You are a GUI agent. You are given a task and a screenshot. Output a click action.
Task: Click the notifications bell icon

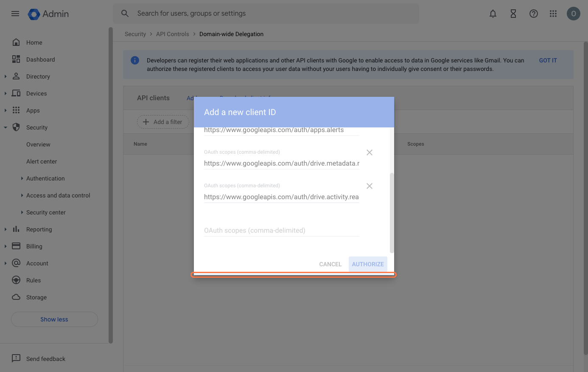point(493,14)
